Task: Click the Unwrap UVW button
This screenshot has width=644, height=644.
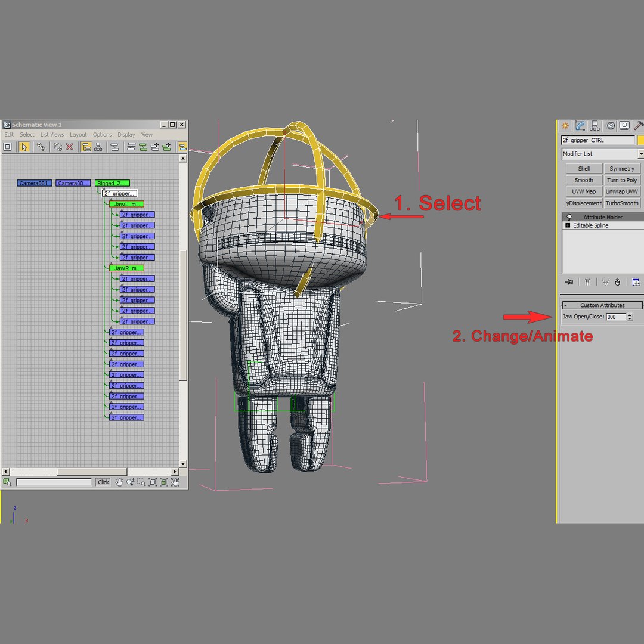Action: click(x=622, y=191)
